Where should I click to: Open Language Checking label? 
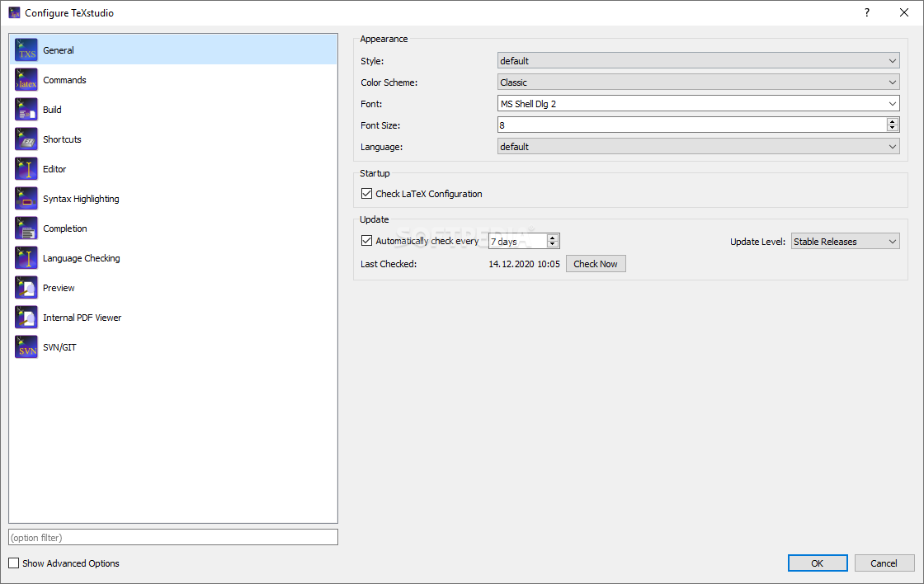tap(82, 258)
